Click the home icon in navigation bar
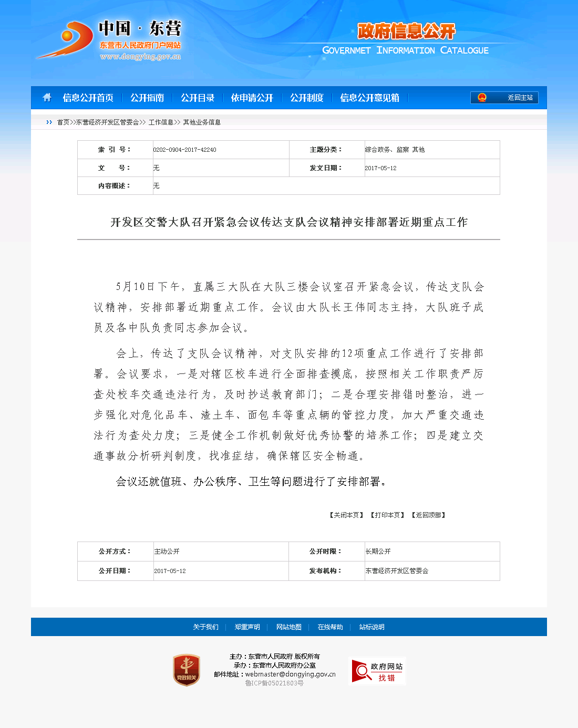Viewport: 578px width, 728px height. coord(47,98)
